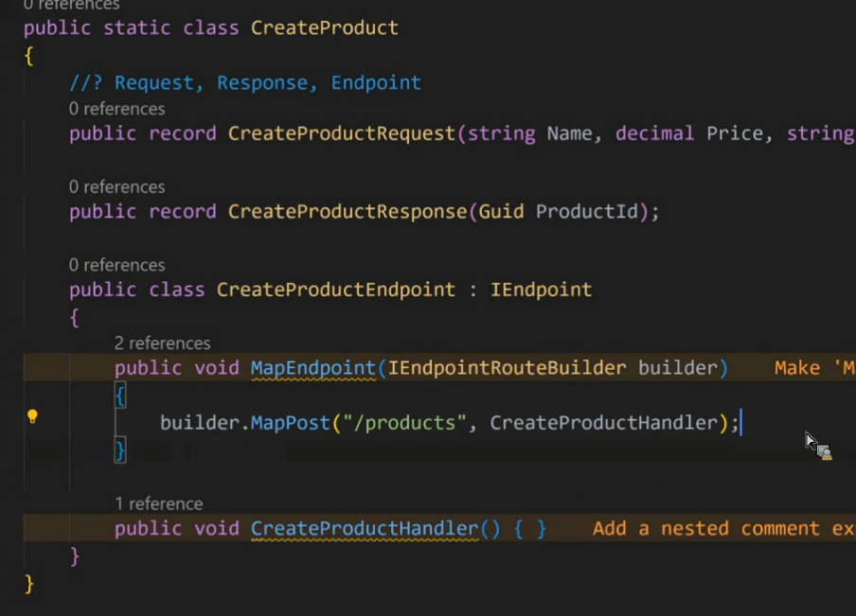Click the CreateProductResponse record name
This screenshot has height=616, width=856.
(x=348, y=212)
